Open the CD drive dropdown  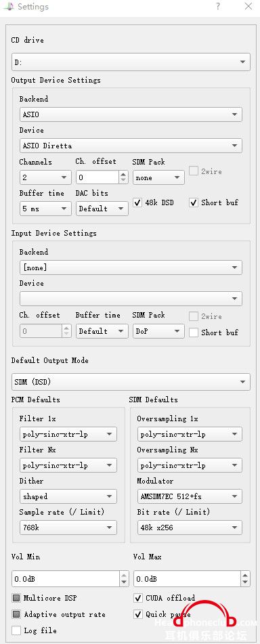coord(131,62)
